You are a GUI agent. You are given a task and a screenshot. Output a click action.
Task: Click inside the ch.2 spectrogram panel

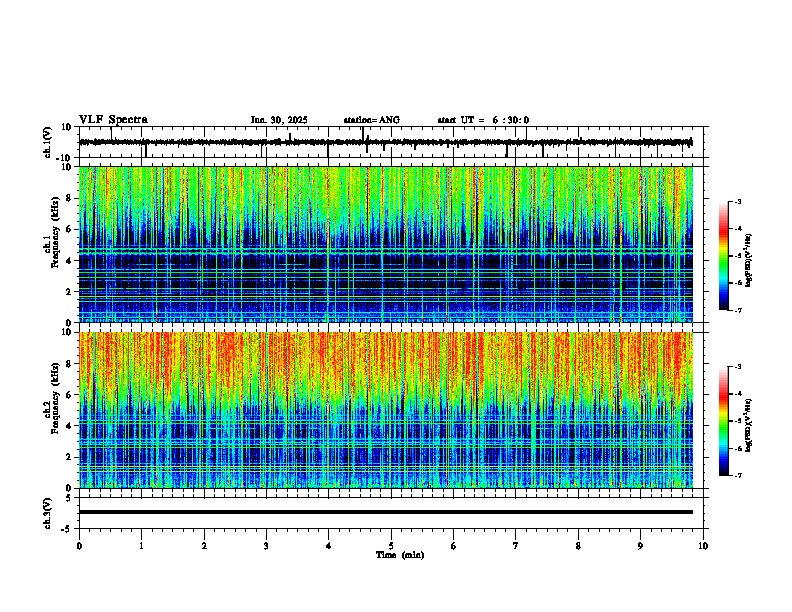[x=386, y=410]
